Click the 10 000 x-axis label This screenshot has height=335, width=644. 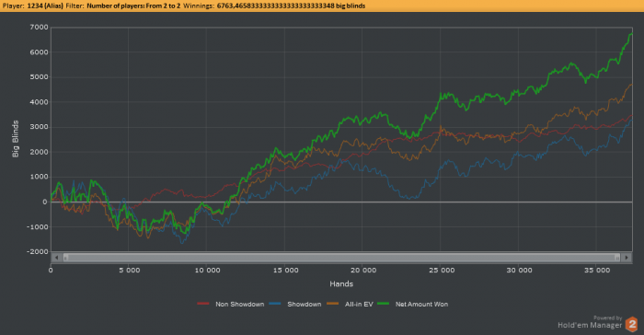click(207, 270)
